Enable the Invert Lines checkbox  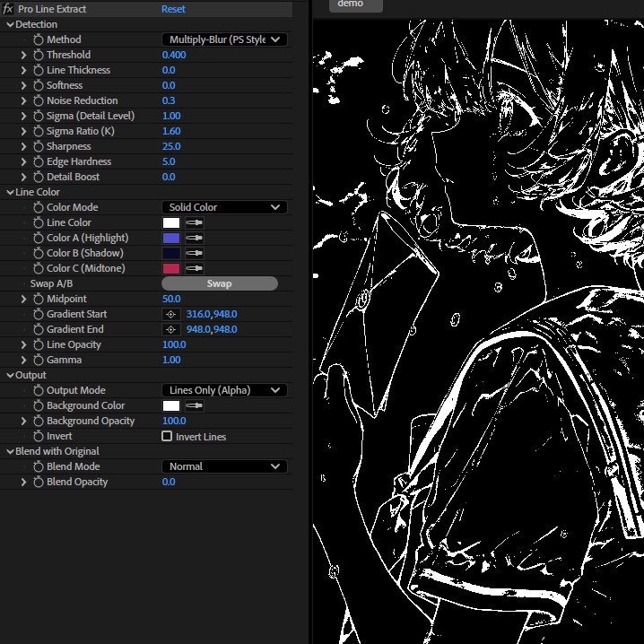pos(167,436)
